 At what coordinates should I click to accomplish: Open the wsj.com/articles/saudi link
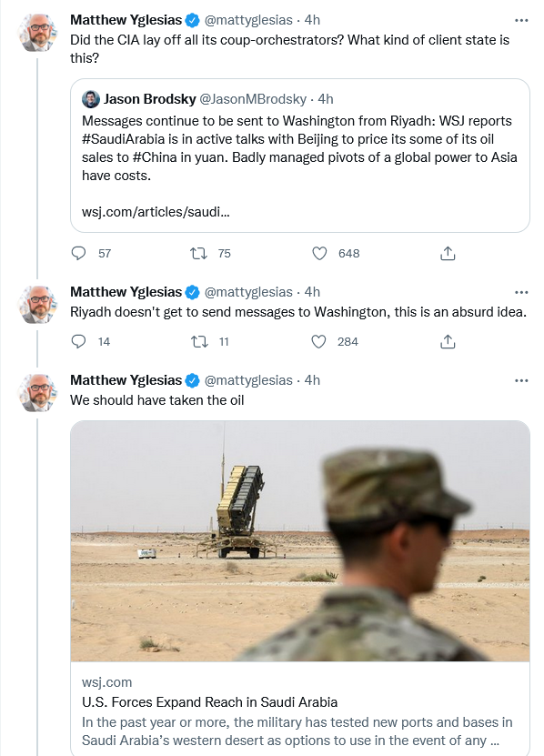point(156,212)
